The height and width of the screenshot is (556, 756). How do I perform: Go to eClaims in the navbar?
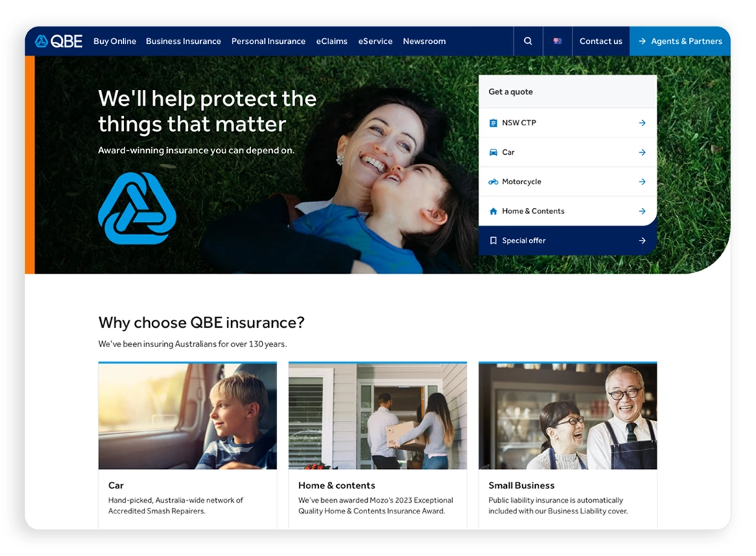click(332, 42)
